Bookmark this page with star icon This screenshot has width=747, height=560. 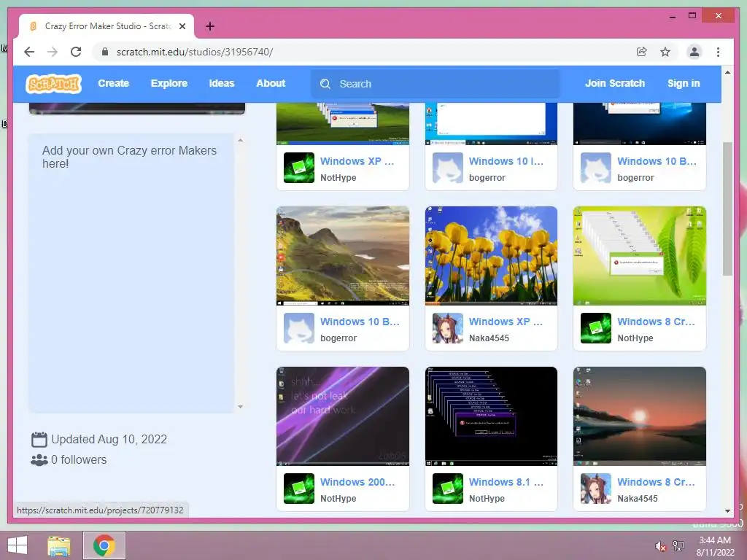point(665,52)
